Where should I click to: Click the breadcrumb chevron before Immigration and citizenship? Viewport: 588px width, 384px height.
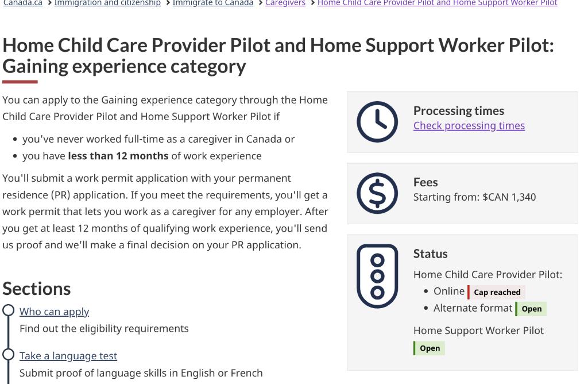click(49, 3)
